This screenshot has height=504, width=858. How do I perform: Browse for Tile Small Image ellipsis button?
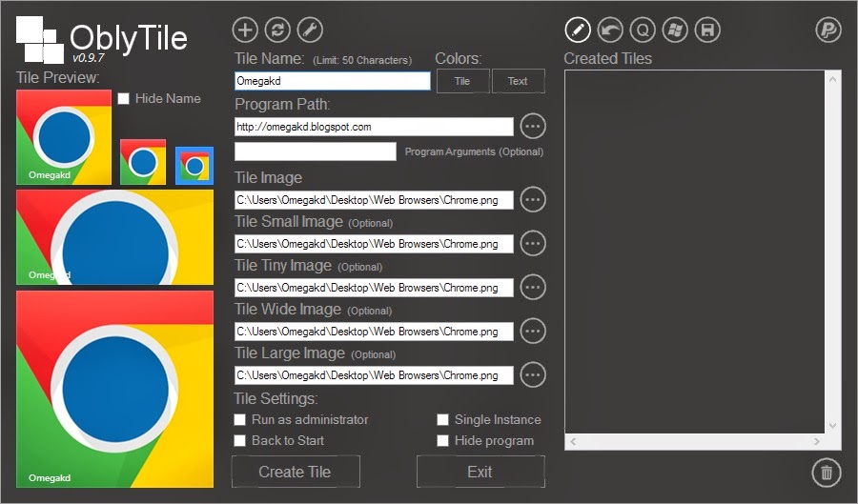[533, 243]
